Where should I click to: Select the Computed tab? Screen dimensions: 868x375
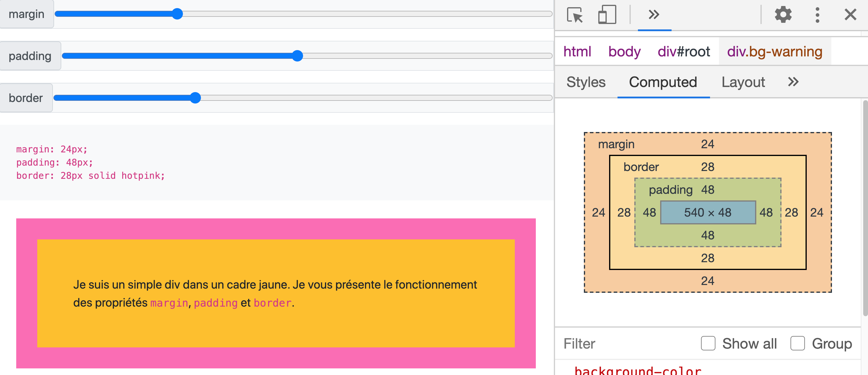tap(663, 82)
